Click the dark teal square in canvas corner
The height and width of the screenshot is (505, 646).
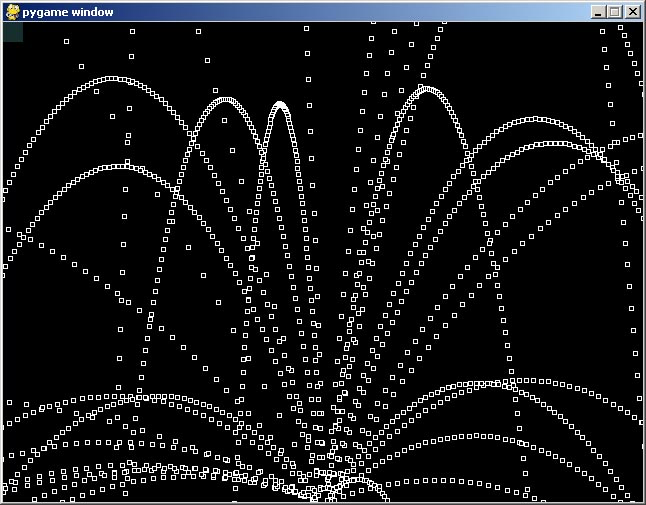[x=13, y=32]
